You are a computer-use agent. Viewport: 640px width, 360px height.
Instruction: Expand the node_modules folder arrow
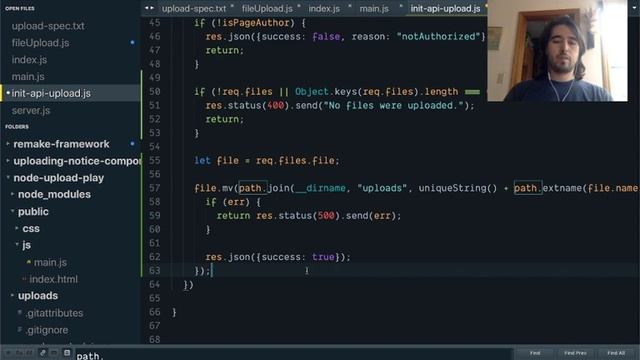12,194
